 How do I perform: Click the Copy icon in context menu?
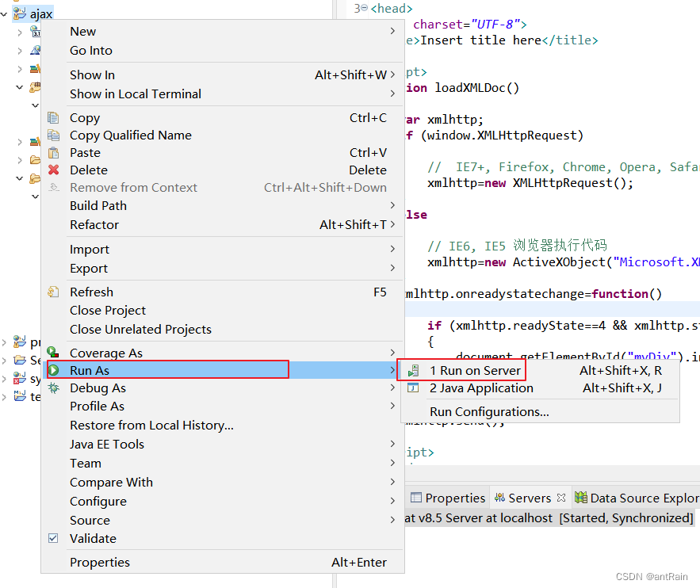tap(54, 117)
